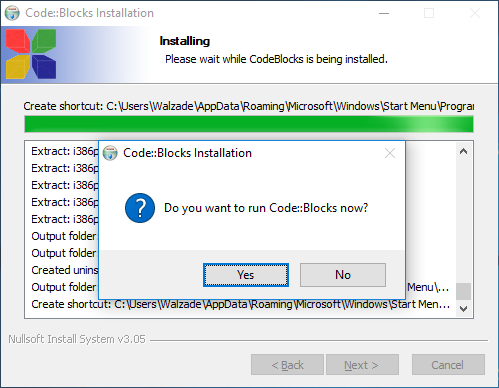
Task: Click No to skip running Code::Blocks
Action: tap(343, 275)
